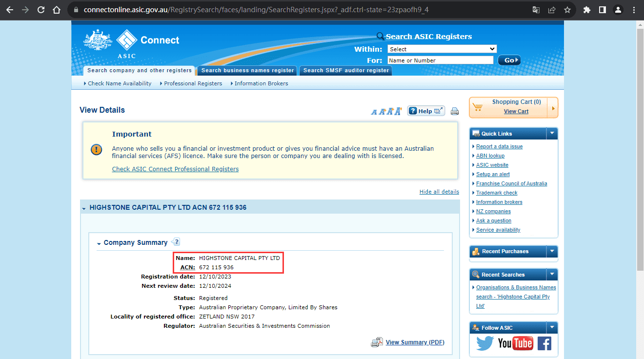The image size is (644, 359).
Task: Collapse the Company Summary section
Action: click(99, 243)
